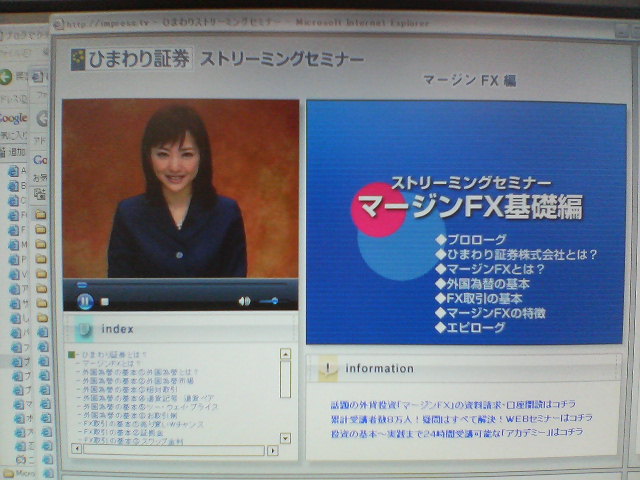Open index item 外国為替の基本④通貨記号 通貨ペア
Image resolution: width=640 pixels, height=480 pixels.
[x=148, y=398]
